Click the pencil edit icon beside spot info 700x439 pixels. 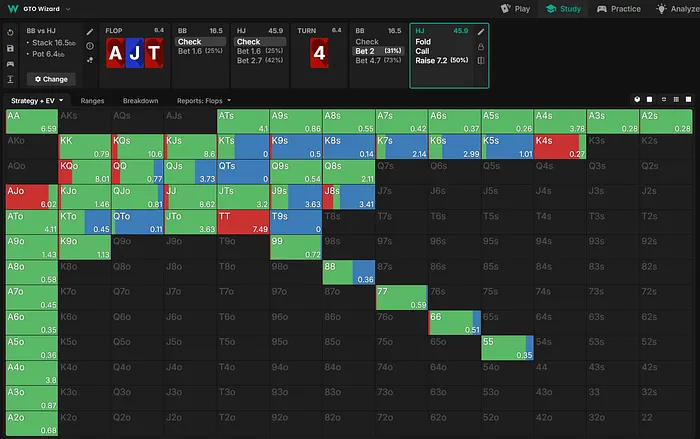tap(90, 32)
